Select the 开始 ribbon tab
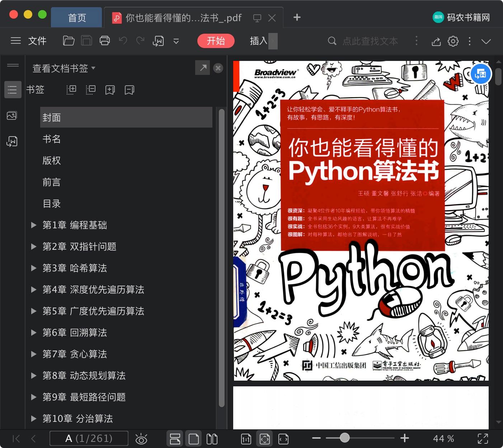The height and width of the screenshot is (448, 503). 216,41
